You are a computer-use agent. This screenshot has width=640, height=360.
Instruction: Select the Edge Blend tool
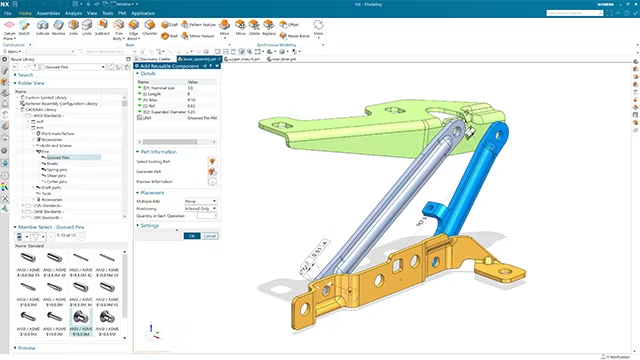coord(133,29)
